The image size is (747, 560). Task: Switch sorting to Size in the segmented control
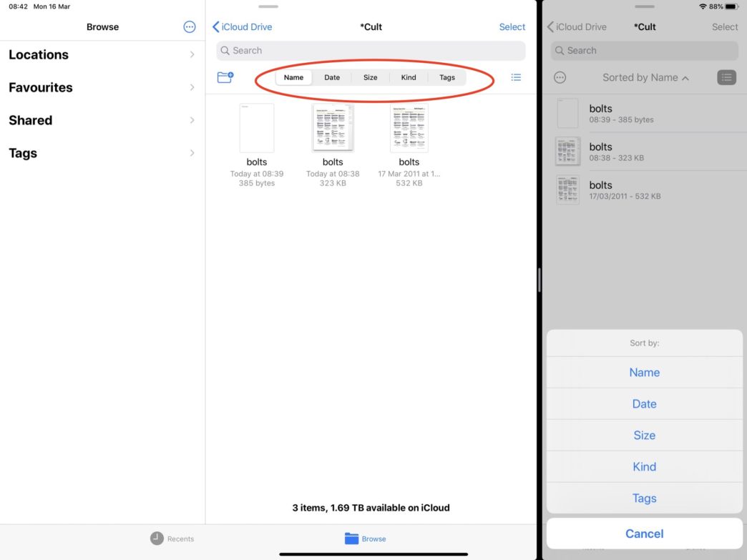click(370, 77)
